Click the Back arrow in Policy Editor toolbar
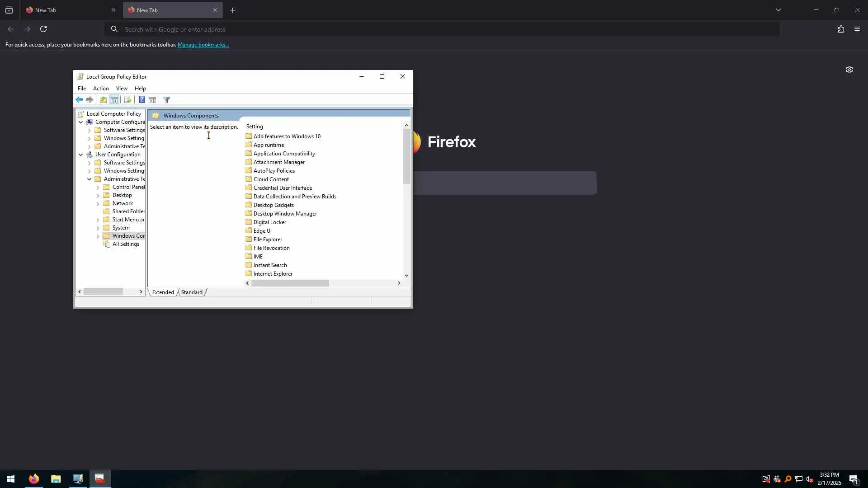 [79, 100]
